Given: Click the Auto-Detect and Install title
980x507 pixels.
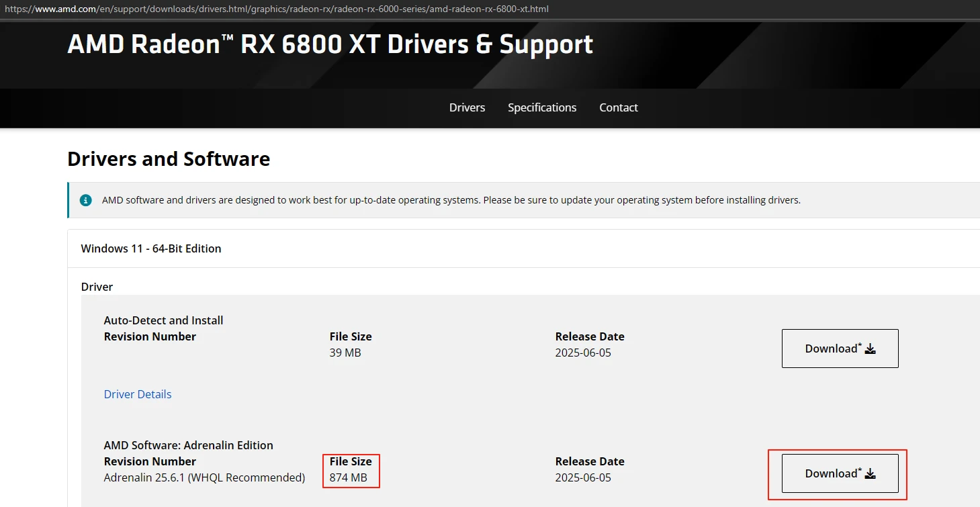Looking at the screenshot, I should 163,320.
